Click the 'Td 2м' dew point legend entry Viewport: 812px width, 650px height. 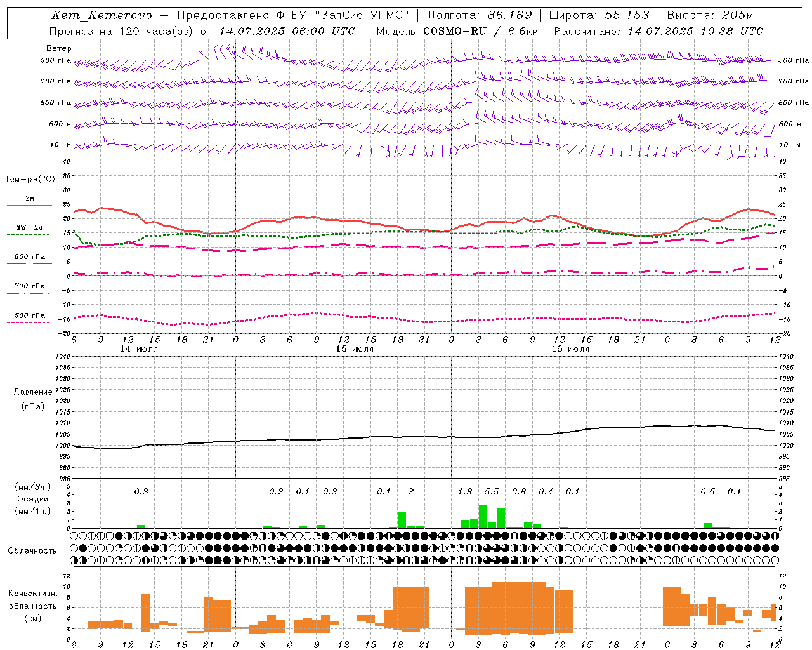tap(30, 227)
